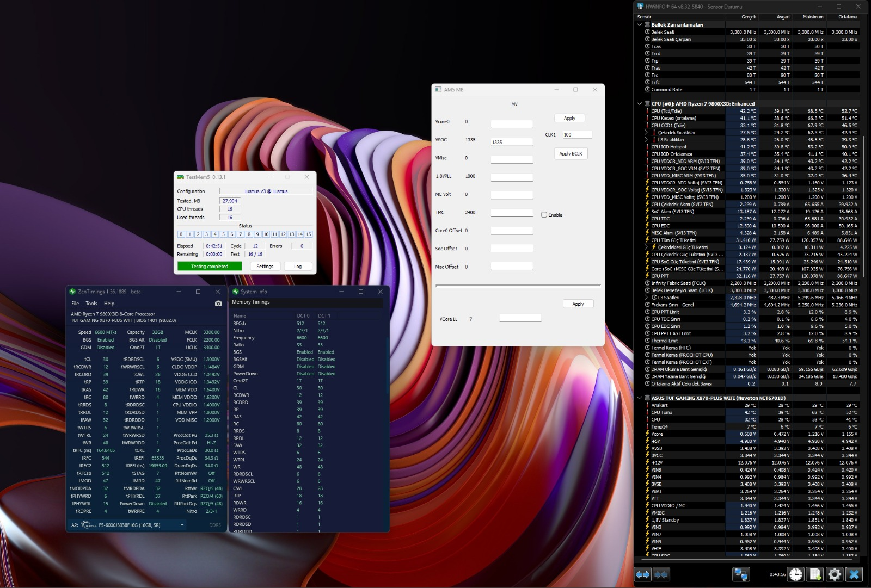The width and height of the screenshot is (871, 588).
Task: Click clock icon beside Bellek Saati row
Action: tap(647, 32)
